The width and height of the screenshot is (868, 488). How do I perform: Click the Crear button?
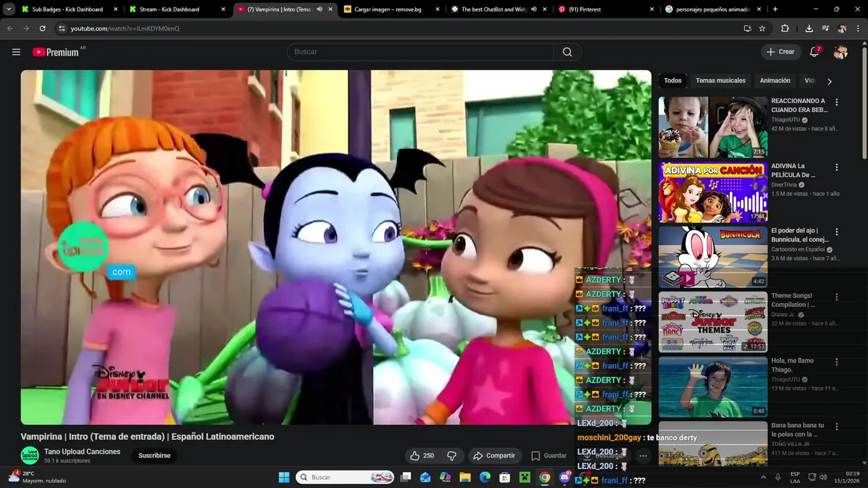(x=780, y=52)
